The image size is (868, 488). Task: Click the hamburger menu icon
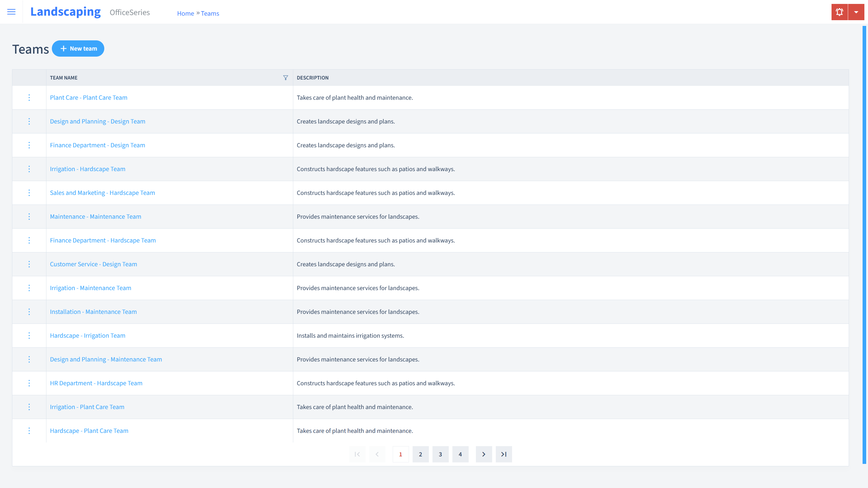tap(11, 12)
